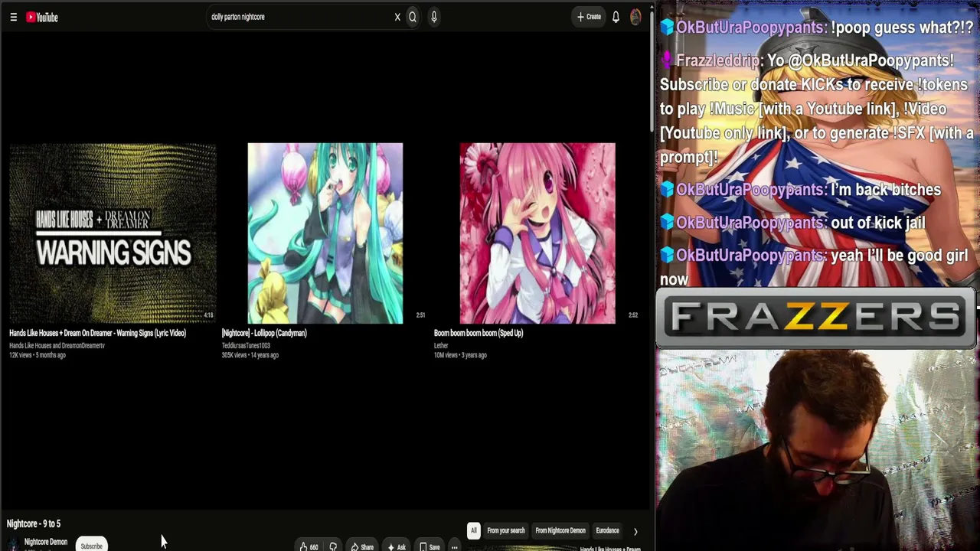Click the 12K views text under Warning Signs
The image size is (980, 551).
click(x=21, y=355)
